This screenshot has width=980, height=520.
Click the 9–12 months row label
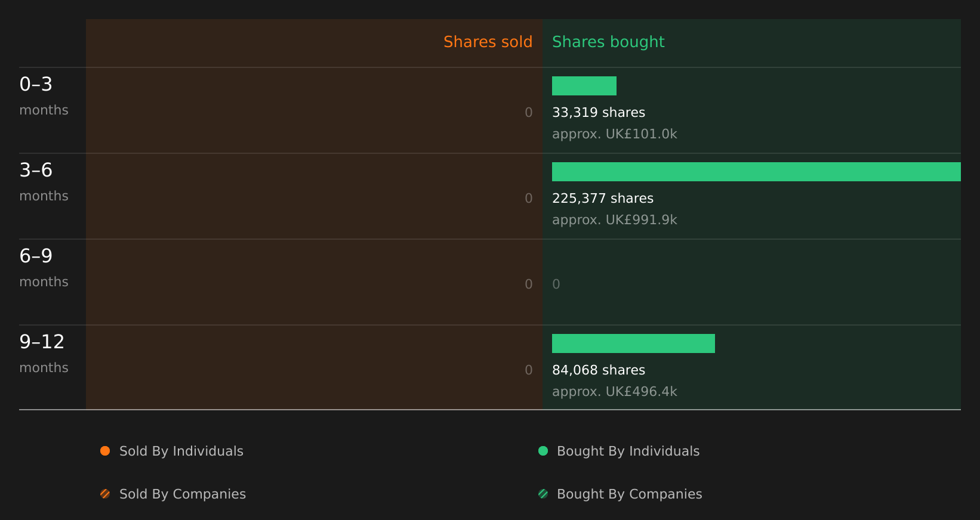[x=44, y=354]
